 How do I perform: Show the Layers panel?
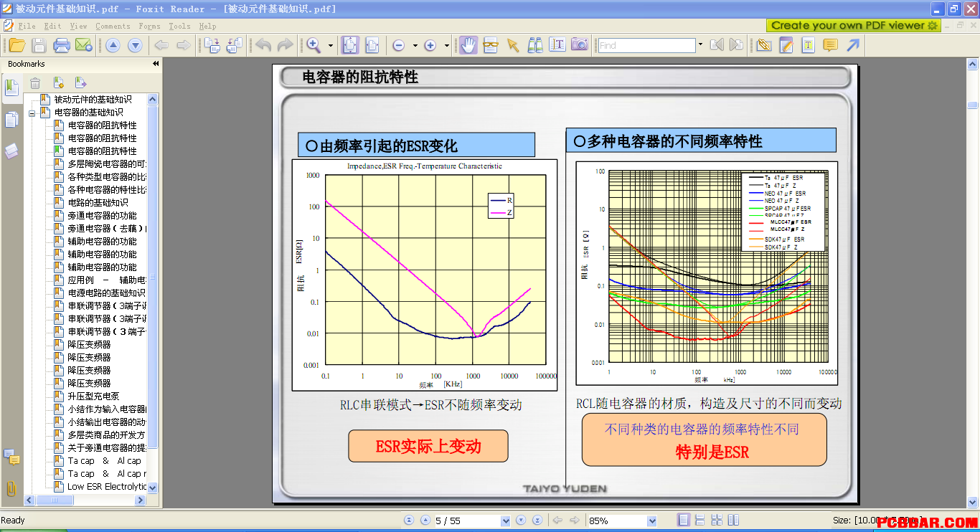point(11,151)
